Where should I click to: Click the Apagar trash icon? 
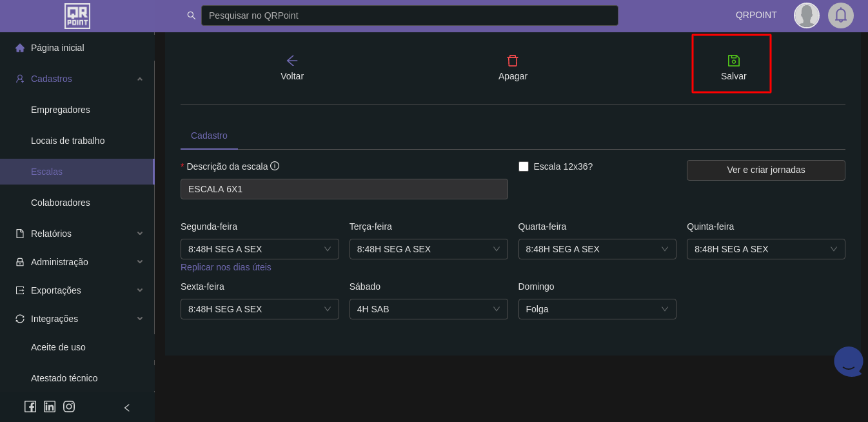pos(513,61)
